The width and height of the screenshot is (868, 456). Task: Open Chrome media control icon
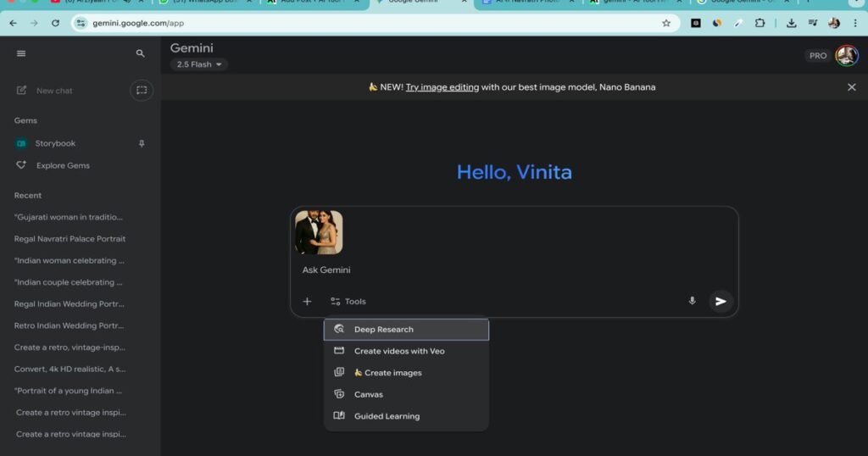pos(813,23)
